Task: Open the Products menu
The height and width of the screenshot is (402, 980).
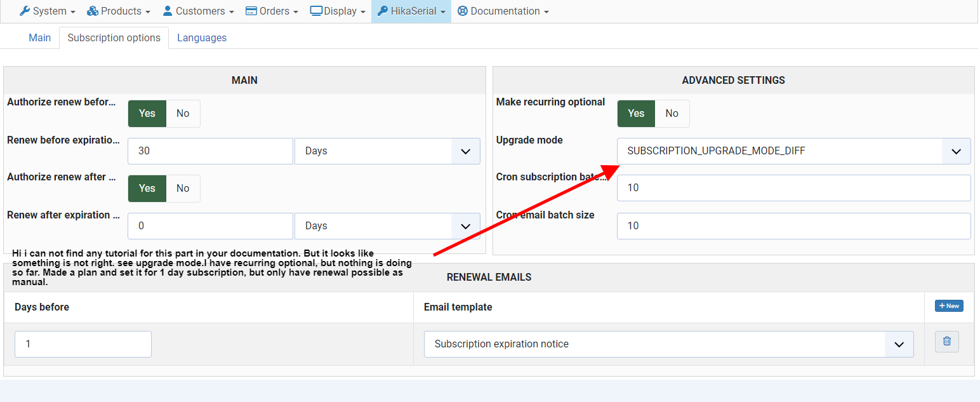Action: coord(119,11)
